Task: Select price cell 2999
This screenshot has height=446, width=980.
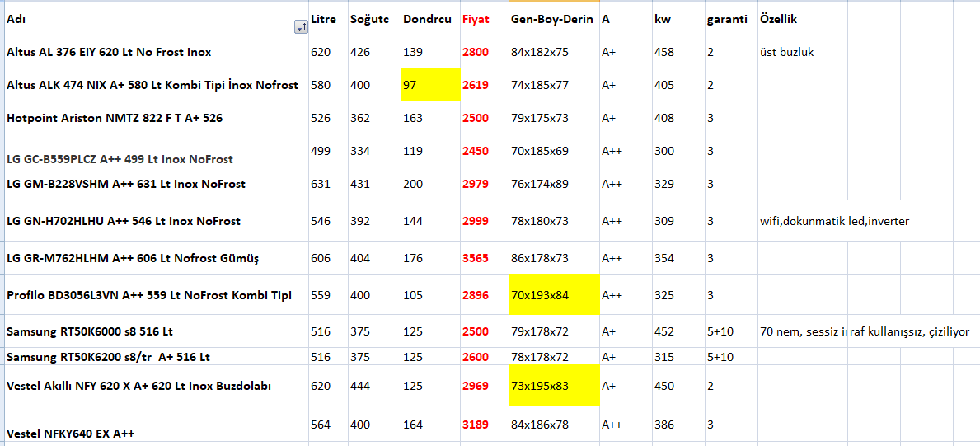Action: [x=484, y=221]
